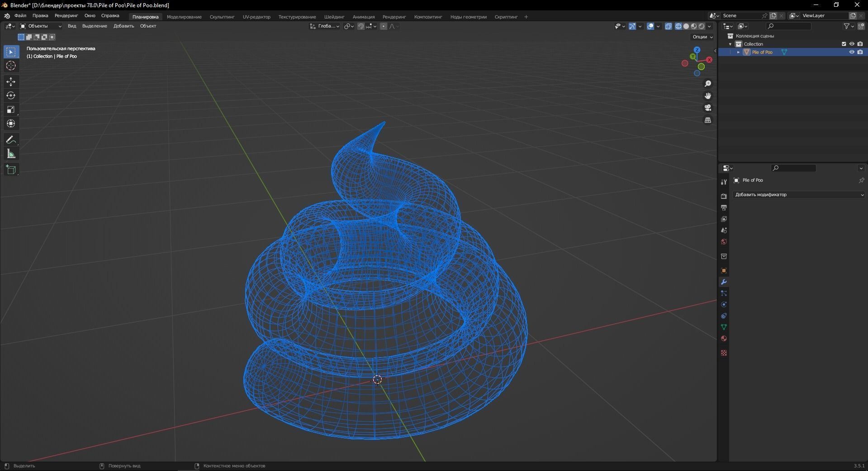868x471 pixels.
Task: Toggle selectability checkbox of Collection
Action: tap(844, 44)
